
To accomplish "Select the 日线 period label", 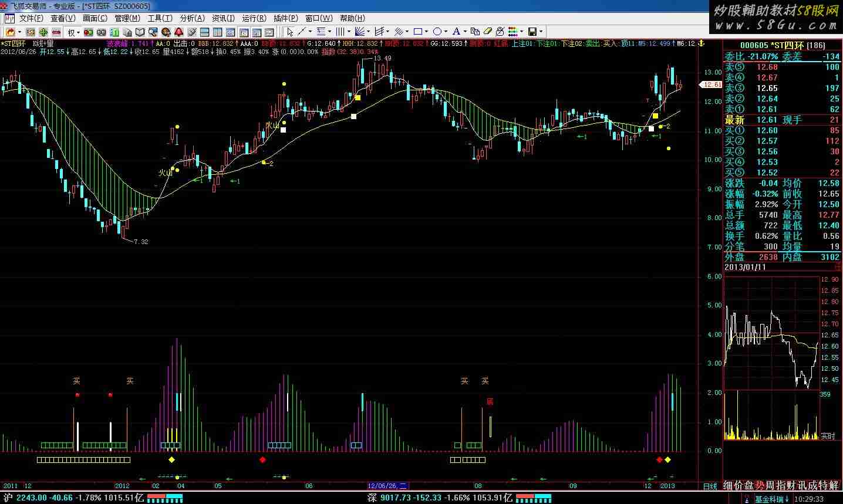I will (x=710, y=486).
